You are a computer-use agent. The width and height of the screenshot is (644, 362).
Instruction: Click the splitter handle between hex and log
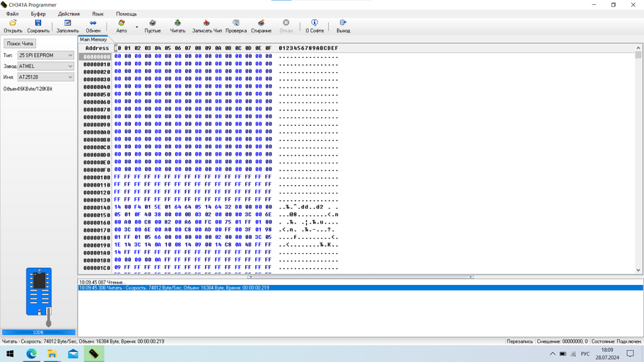(x=361, y=277)
